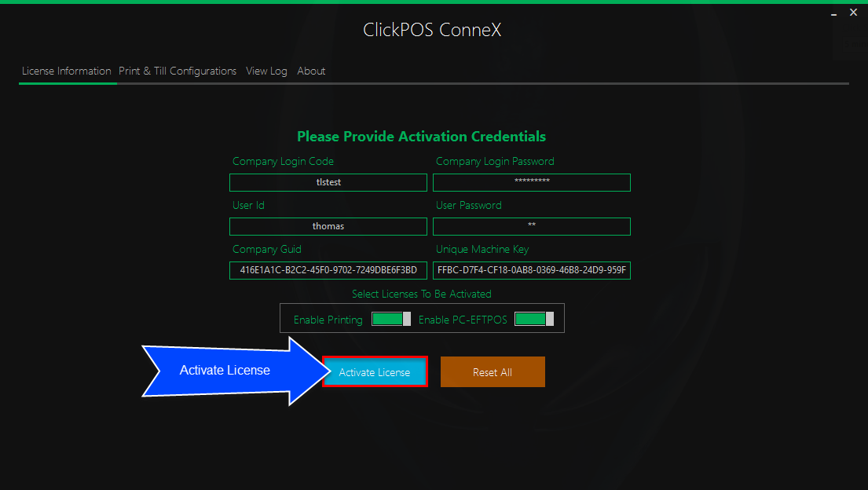Toggle the Enable PC-EFTPOS switch
868x490 pixels.
tap(533, 319)
